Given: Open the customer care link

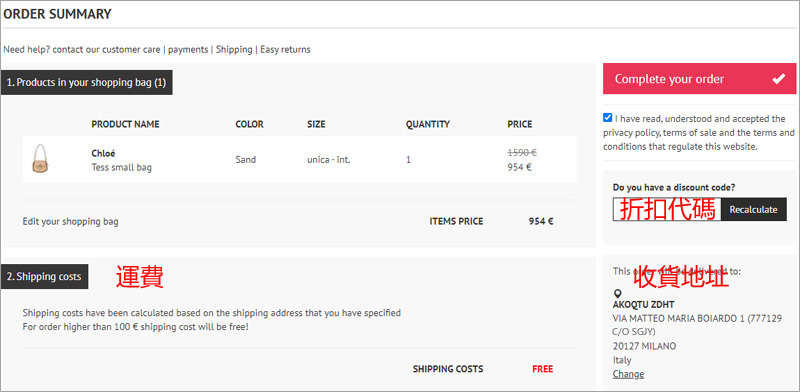Looking at the screenshot, I should [x=132, y=50].
